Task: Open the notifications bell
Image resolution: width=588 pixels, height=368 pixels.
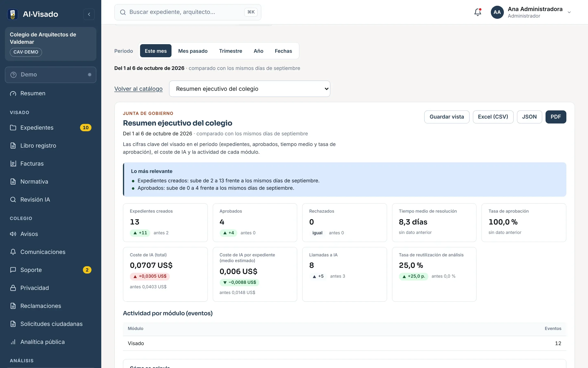Action: [478, 12]
